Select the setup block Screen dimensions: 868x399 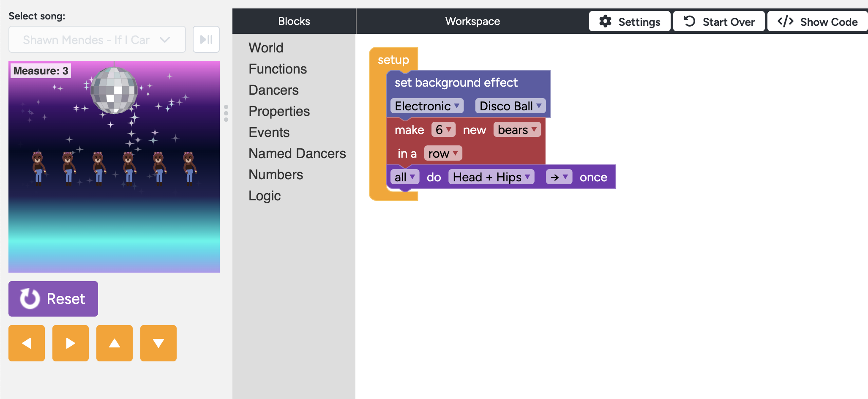[x=393, y=60]
